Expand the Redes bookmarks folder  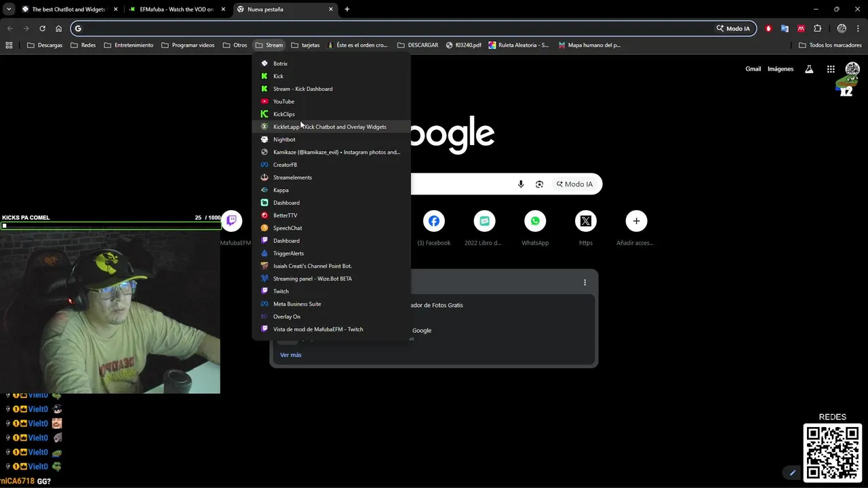[x=83, y=45]
